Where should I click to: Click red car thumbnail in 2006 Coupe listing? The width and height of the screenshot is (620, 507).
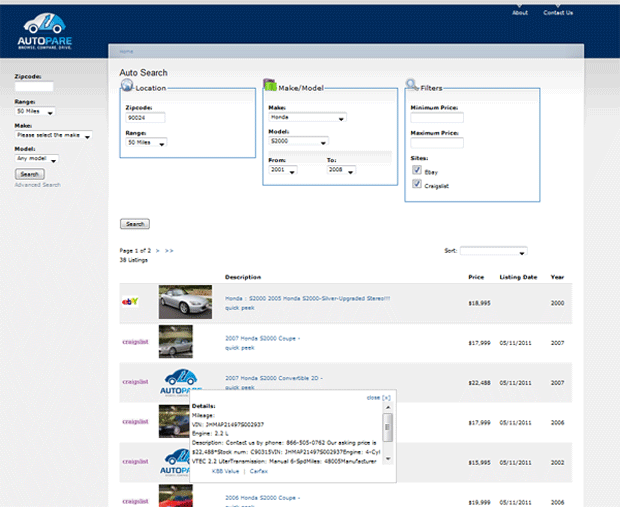coord(176,496)
